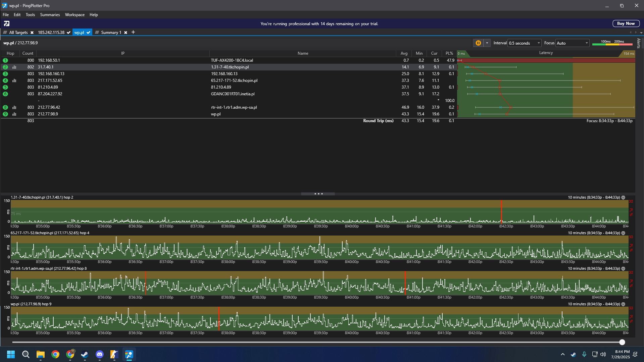Click the PingPlotter logo icon in banner
The height and width of the screenshot is (362, 644).
(x=7, y=23)
